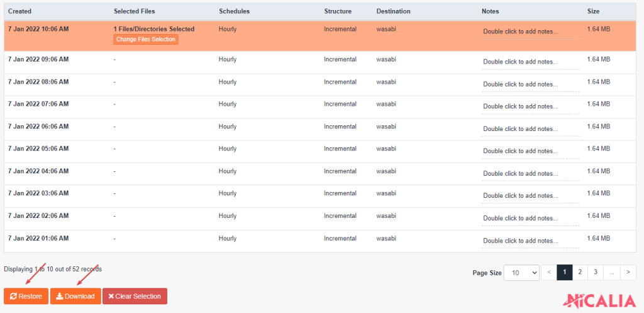644x313 pixels.
Task: Click the previous page arrow
Action: tap(549, 272)
